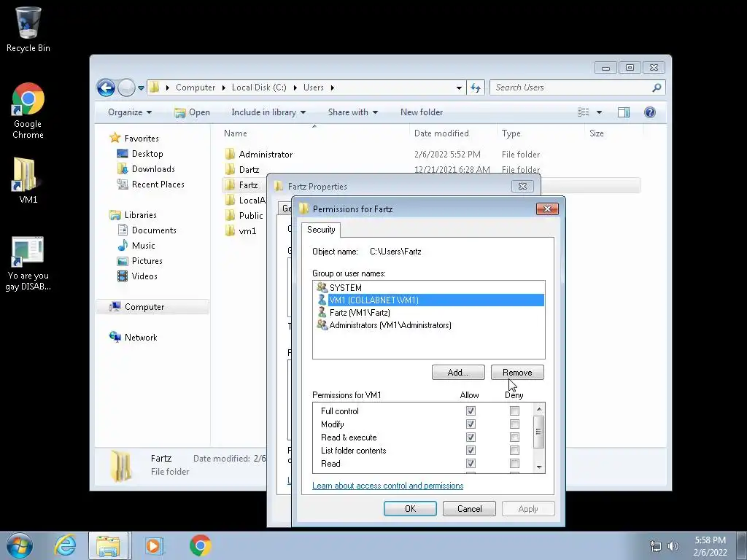
Task: Open the Recycle Bin desktop icon
Action: coord(28,29)
